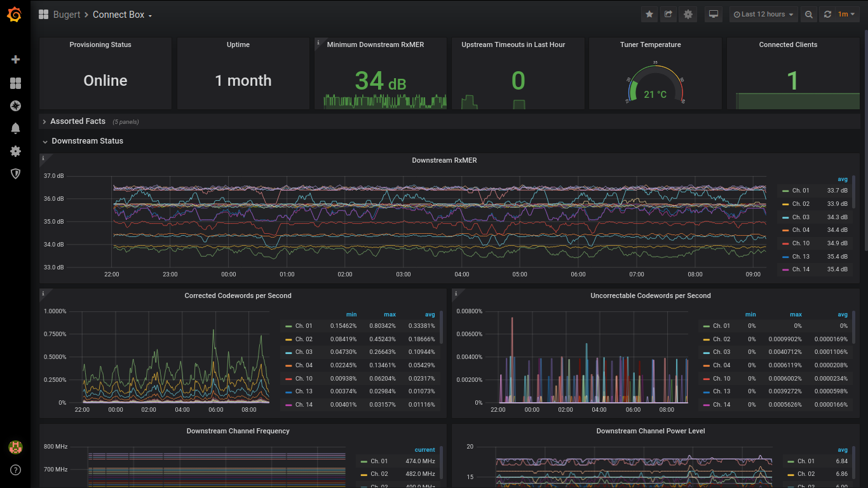Toggle Ch. 03 series in Uncorrectable Codewords legend
Image resolution: width=868 pixels, height=488 pixels.
(x=721, y=352)
